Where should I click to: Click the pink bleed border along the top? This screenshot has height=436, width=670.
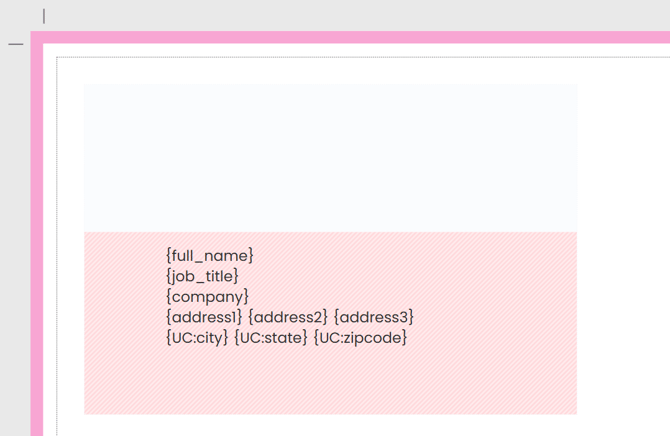[x=350, y=37]
